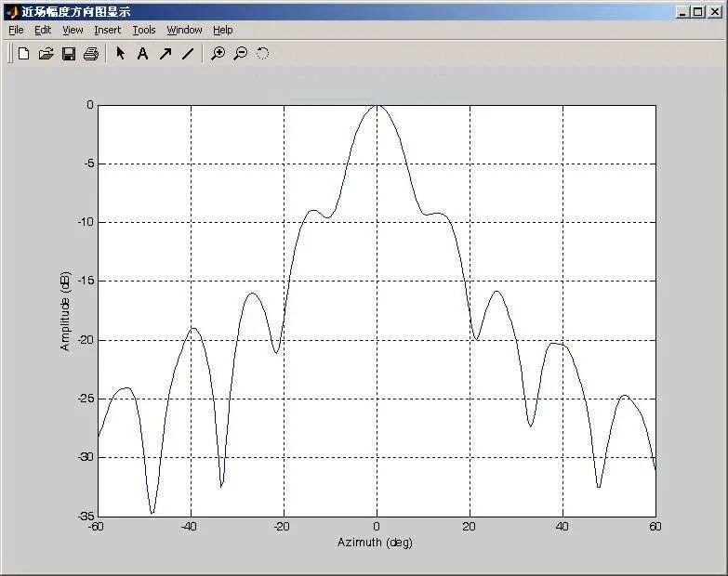Close the figure window
728x576 pixels.
coord(715,12)
